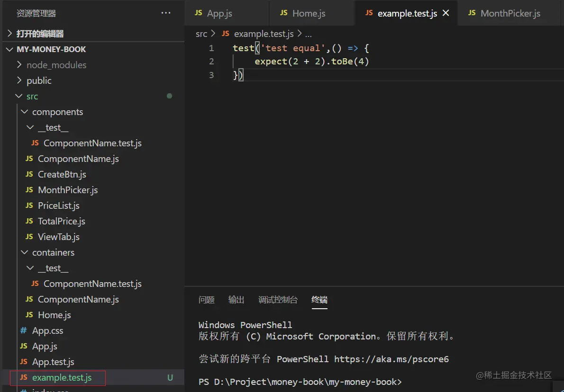Click the JS icon beside PriceList.js
This screenshot has height=392, width=564.
click(29, 205)
